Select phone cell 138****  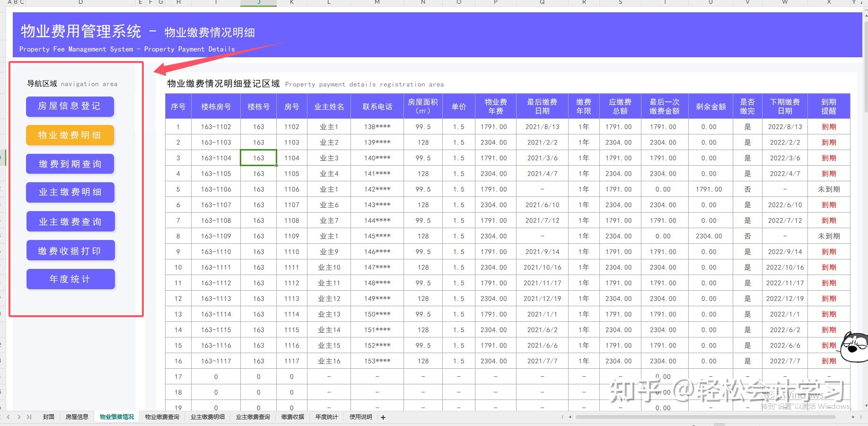click(377, 127)
